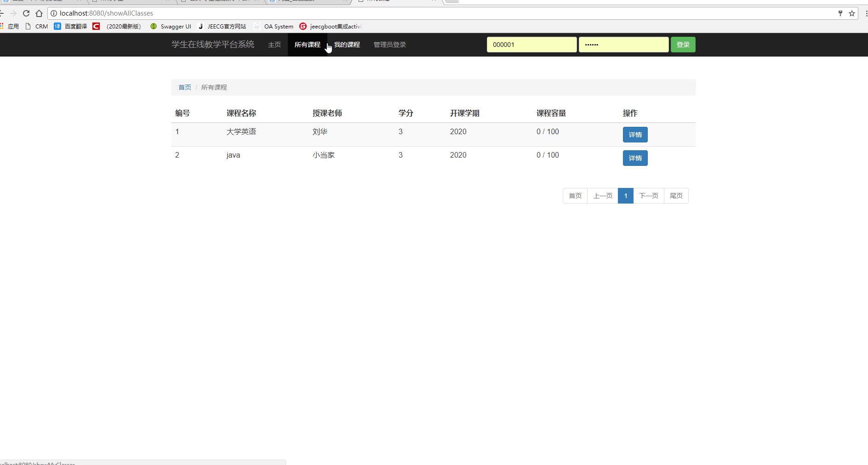The width and height of the screenshot is (868, 465).
Task: Click the green 登录 button
Action: point(683,45)
